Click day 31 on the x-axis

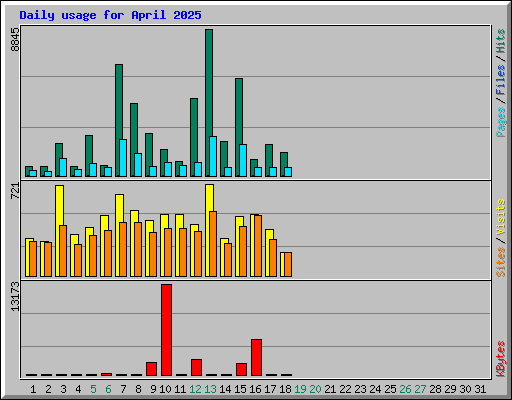click(x=480, y=389)
